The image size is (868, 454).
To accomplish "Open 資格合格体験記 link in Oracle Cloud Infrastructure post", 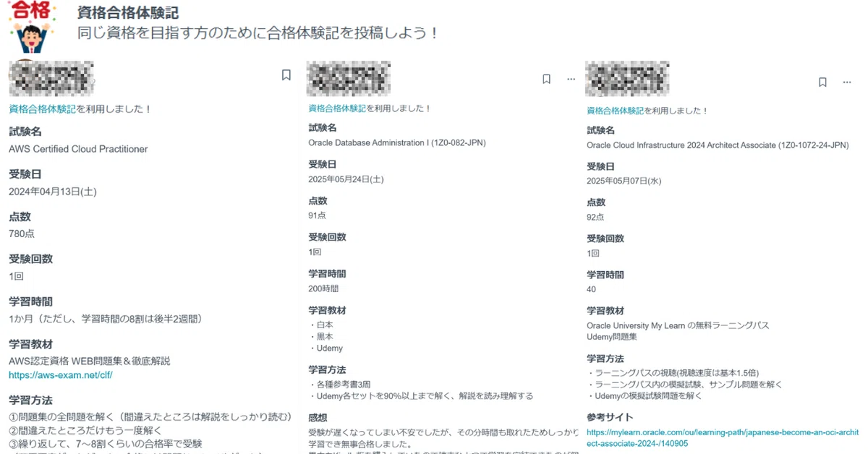I will tap(615, 111).
